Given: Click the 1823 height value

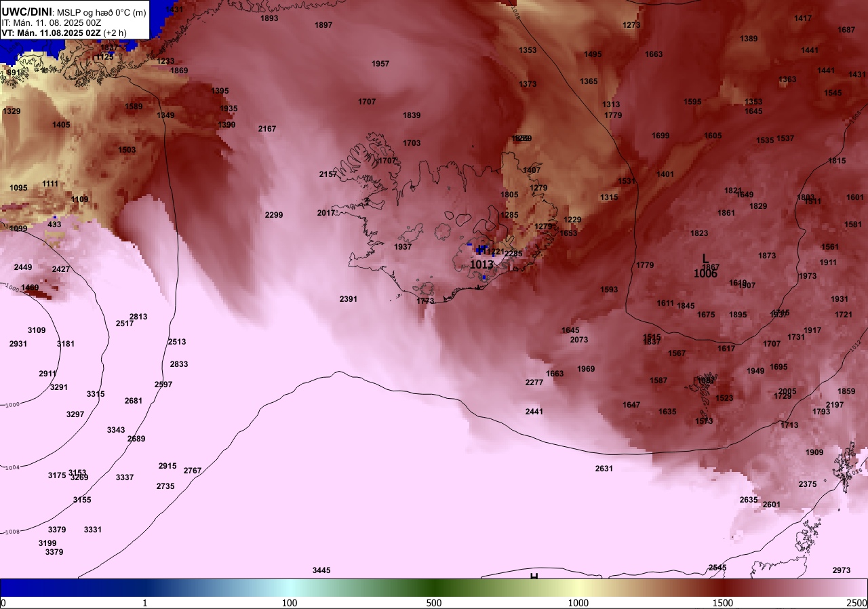Looking at the screenshot, I should 699,233.
